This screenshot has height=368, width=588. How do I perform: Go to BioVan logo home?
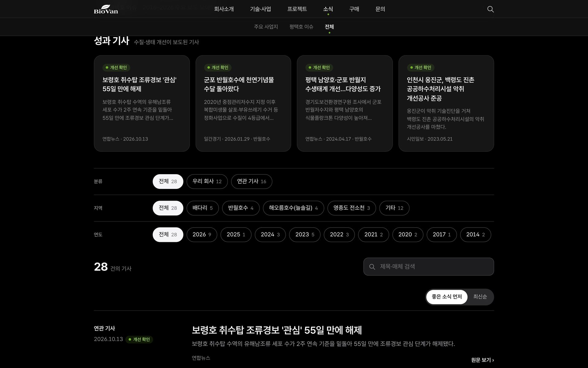pyautogui.click(x=106, y=9)
